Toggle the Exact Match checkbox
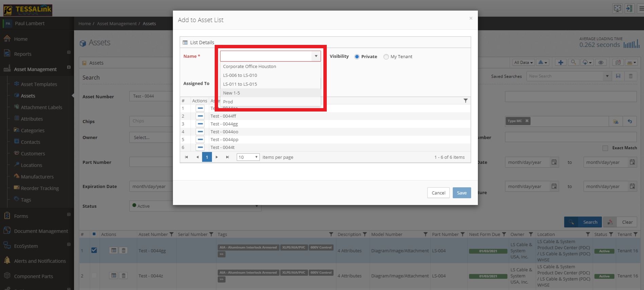Screen dimensions: 644x290 coord(605,148)
